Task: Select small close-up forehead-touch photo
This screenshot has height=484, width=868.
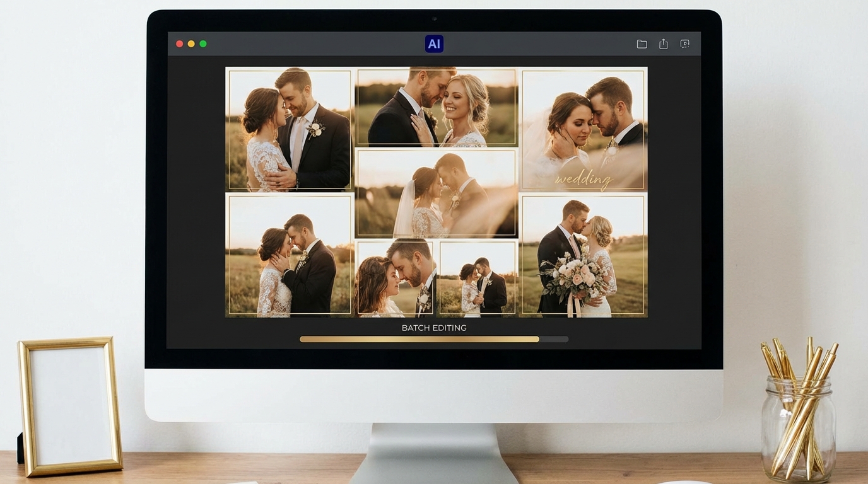Action: [x=396, y=277]
